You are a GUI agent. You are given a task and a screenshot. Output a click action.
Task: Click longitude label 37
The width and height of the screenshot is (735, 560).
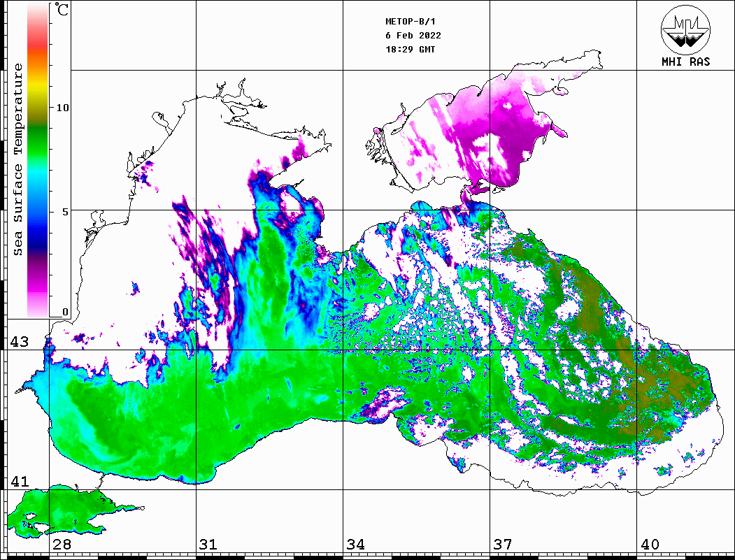pyautogui.click(x=503, y=544)
